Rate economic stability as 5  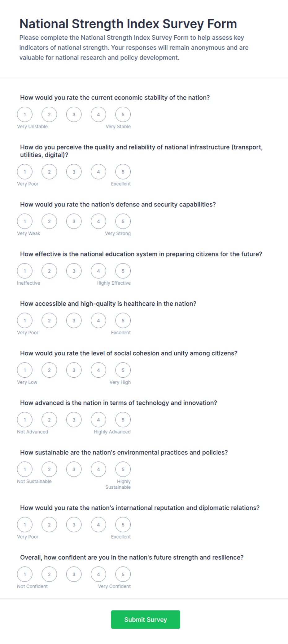click(x=123, y=114)
